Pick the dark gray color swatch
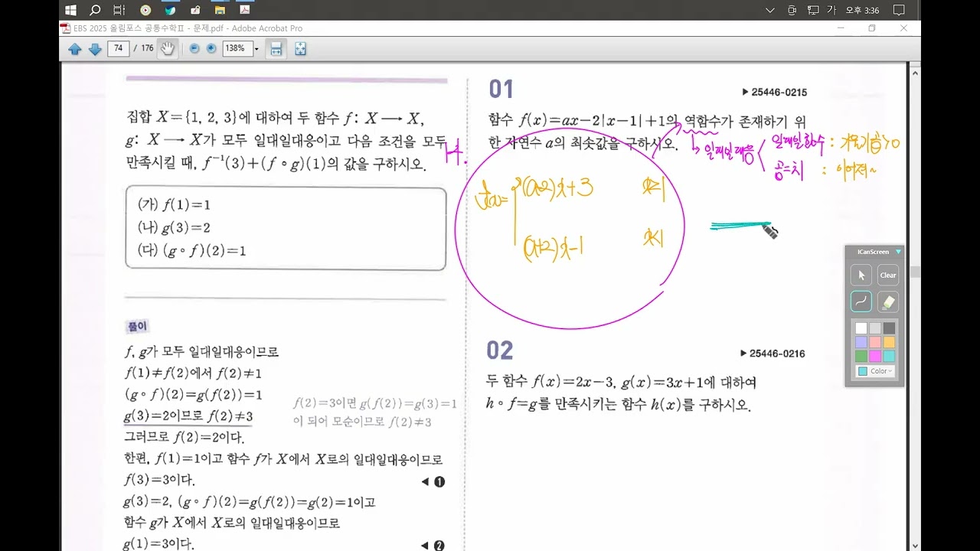 coord(889,328)
